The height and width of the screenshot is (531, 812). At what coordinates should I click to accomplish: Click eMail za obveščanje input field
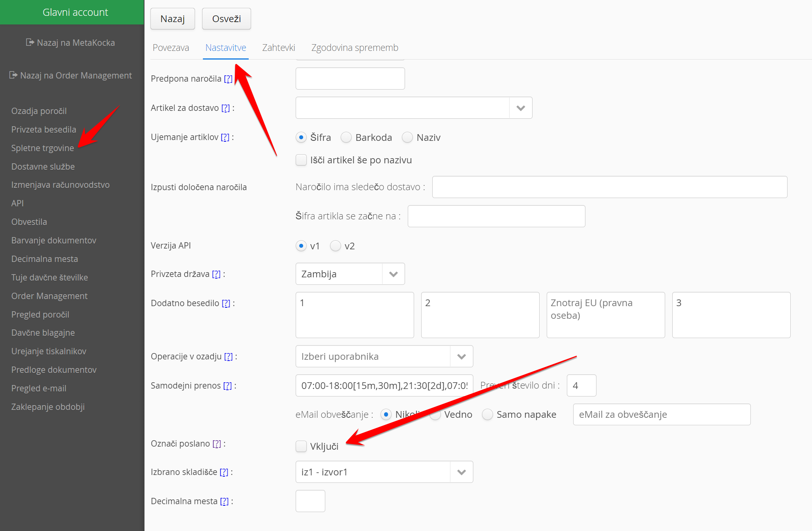click(x=661, y=415)
